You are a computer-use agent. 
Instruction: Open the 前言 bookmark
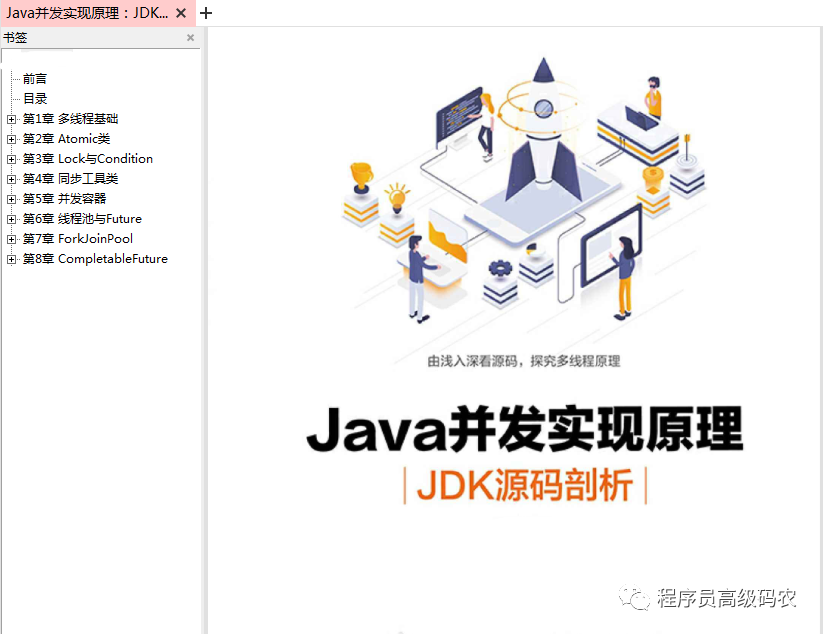point(35,79)
